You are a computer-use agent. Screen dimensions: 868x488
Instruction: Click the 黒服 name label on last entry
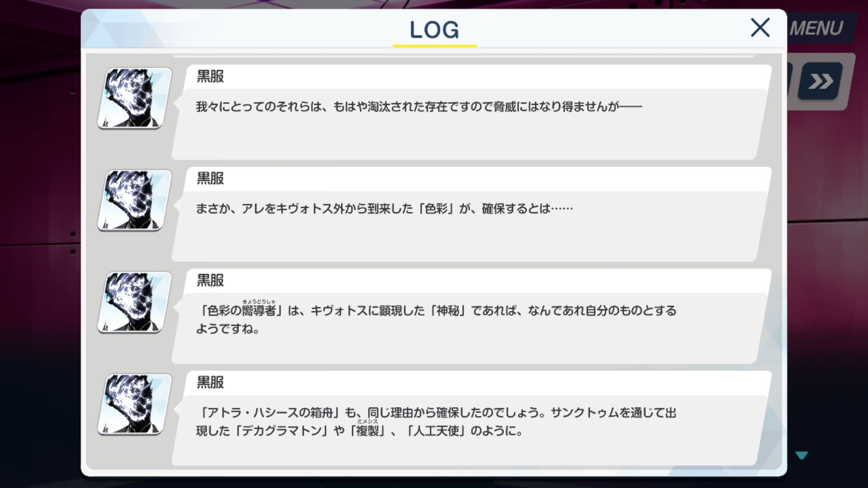point(210,383)
